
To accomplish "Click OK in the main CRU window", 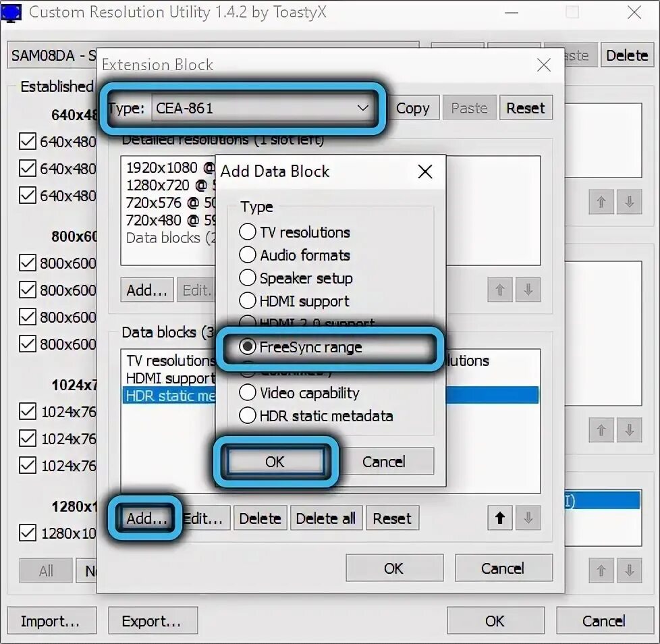I will (495, 620).
